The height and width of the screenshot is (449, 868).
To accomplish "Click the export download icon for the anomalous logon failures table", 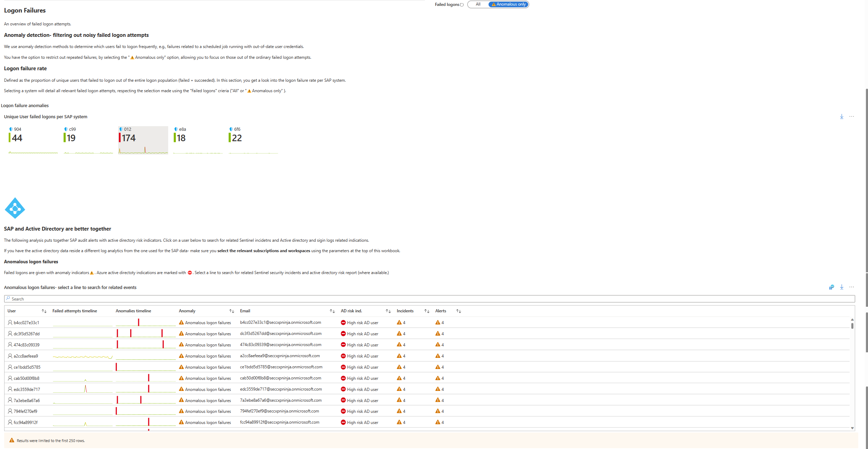I will coord(842,287).
